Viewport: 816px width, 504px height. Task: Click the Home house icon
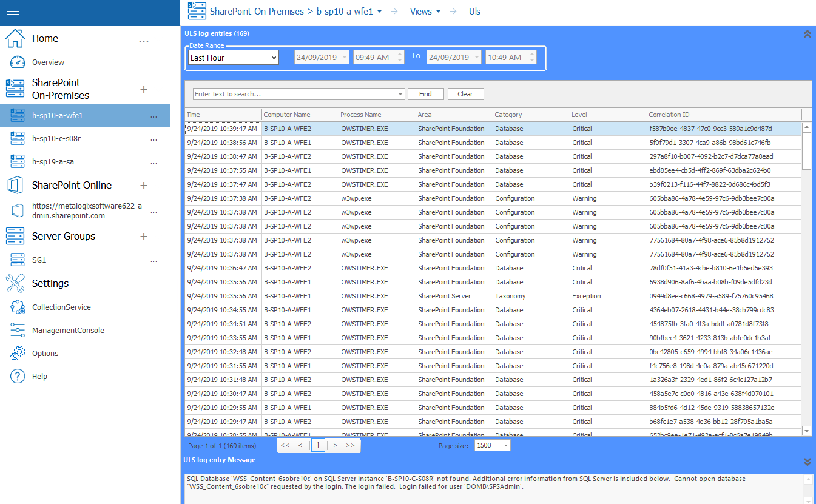pos(15,39)
